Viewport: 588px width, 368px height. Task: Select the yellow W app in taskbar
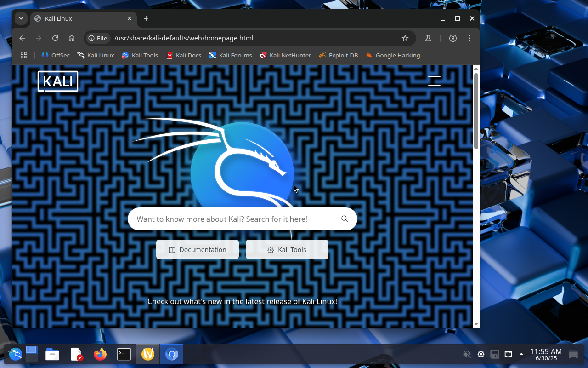(x=148, y=354)
